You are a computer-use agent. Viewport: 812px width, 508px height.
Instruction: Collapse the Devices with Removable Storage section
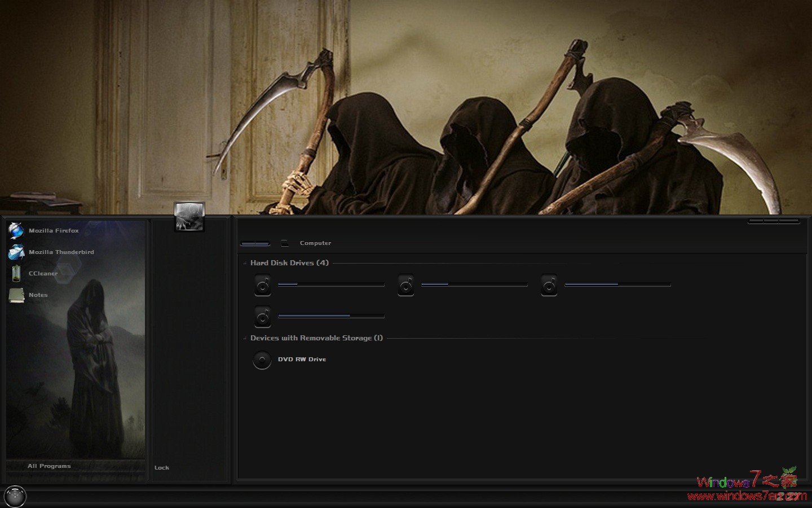tap(245, 338)
